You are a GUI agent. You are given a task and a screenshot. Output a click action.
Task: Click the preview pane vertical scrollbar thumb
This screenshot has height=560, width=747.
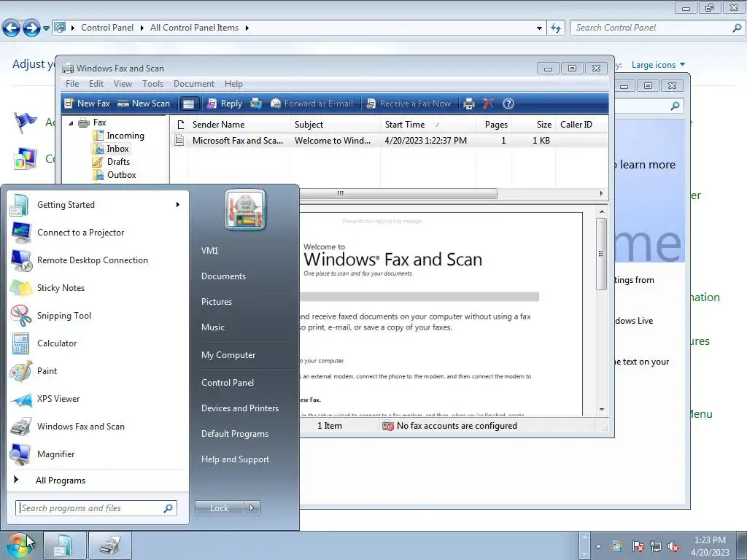pyautogui.click(x=601, y=253)
